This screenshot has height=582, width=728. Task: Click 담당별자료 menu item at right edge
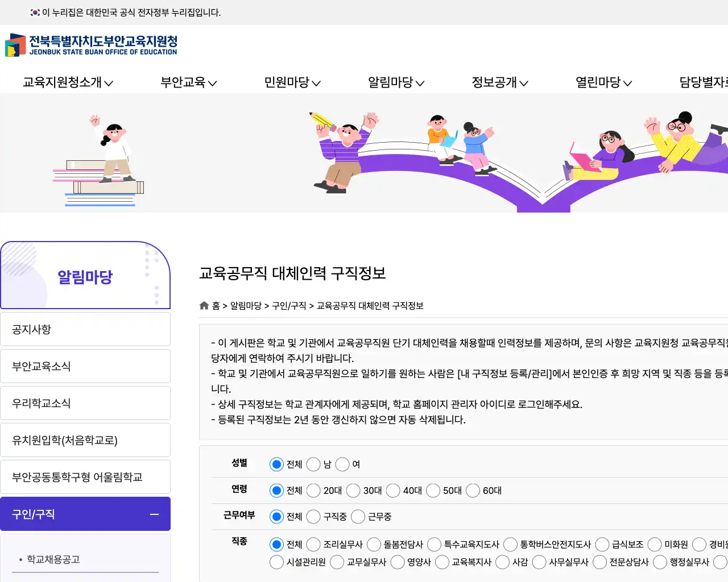point(704,82)
